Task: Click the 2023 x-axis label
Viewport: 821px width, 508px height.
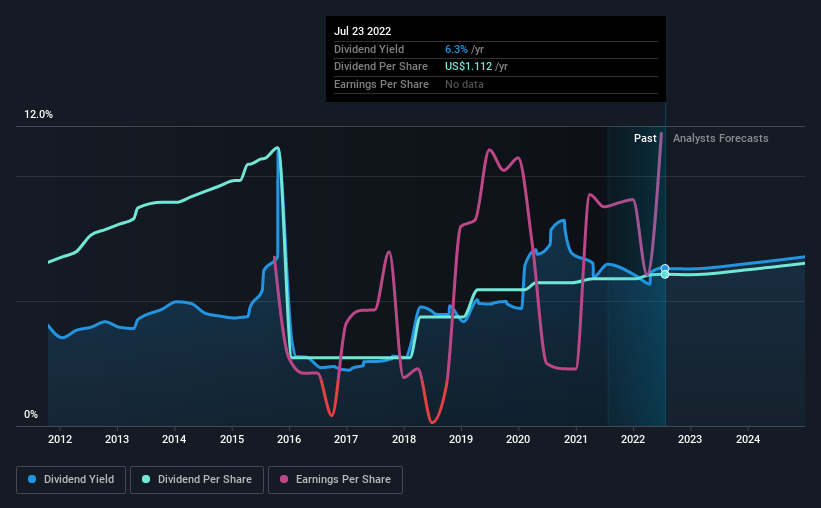Action: [x=690, y=439]
